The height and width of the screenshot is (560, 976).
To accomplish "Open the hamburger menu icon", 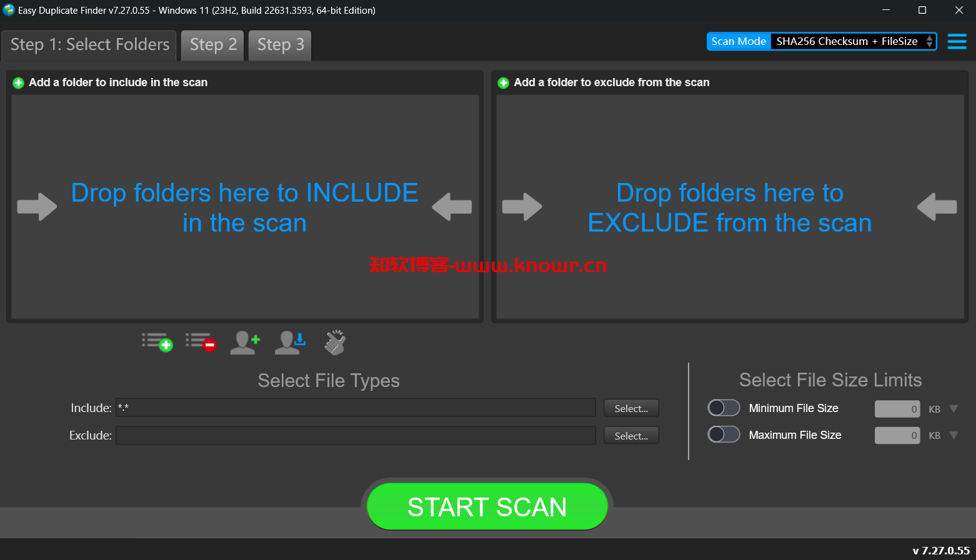I will (957, 42).
